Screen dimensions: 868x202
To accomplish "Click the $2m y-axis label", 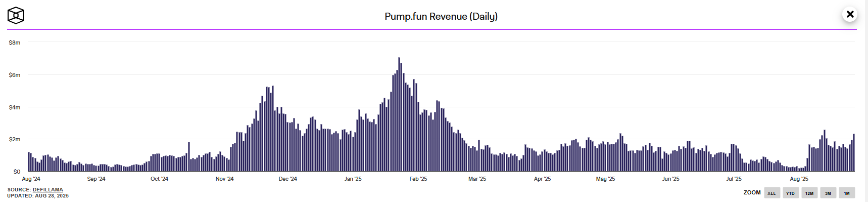I will coord(15,139).
